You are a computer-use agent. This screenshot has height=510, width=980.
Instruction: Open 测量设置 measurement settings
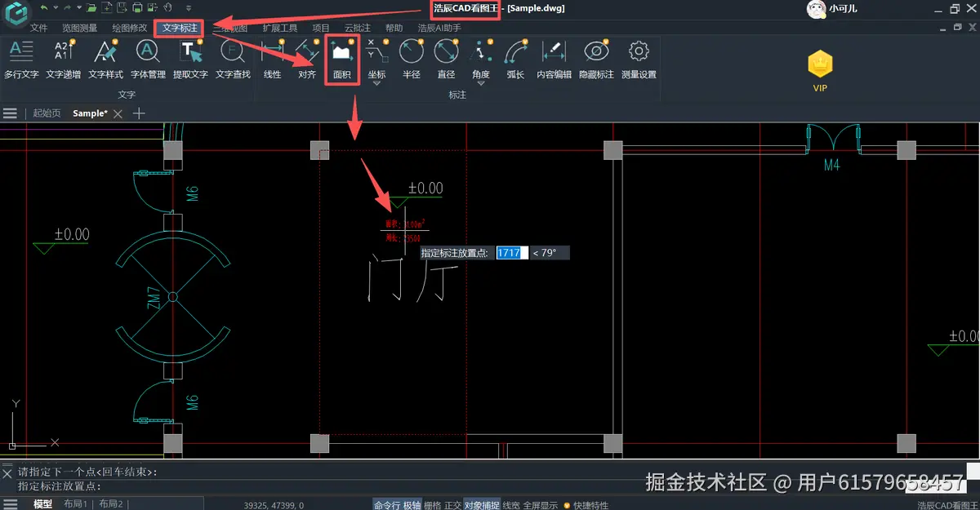(x=639, y=59)
